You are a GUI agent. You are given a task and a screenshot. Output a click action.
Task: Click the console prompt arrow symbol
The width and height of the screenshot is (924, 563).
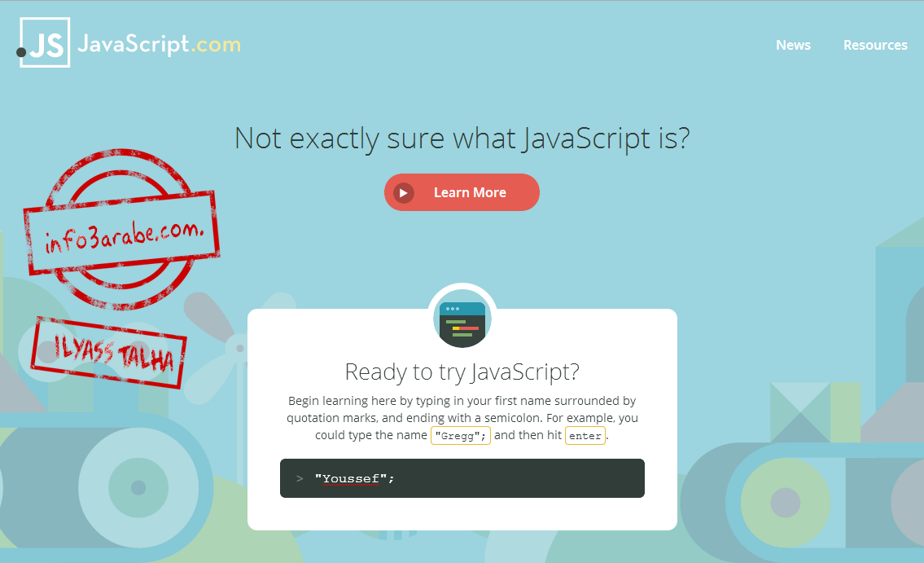[300, 479]
